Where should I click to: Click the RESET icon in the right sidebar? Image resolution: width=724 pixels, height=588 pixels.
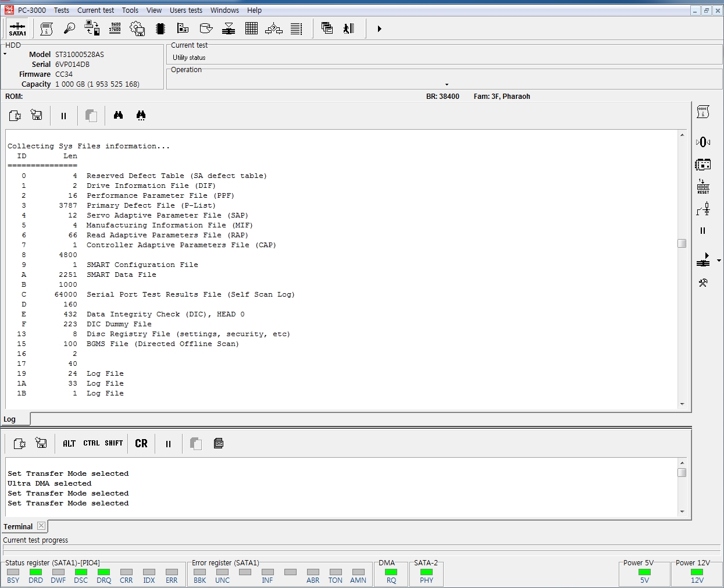pos(703,187)
